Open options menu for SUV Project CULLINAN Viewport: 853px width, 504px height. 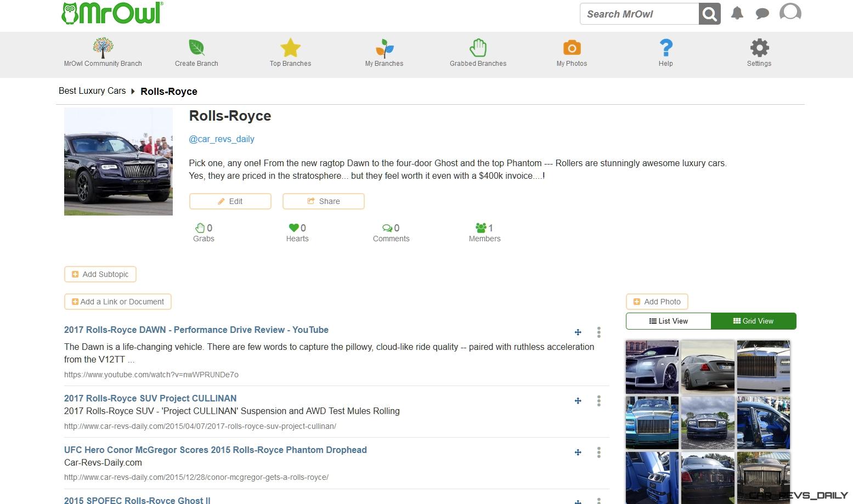pyautogui.click(x=599, y=401)
